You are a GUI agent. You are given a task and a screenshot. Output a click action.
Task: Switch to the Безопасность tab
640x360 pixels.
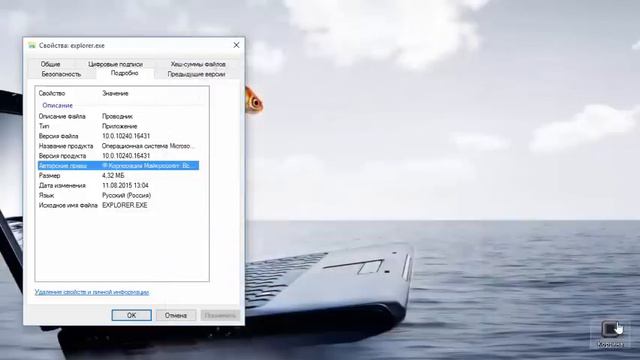click(61, 74)
